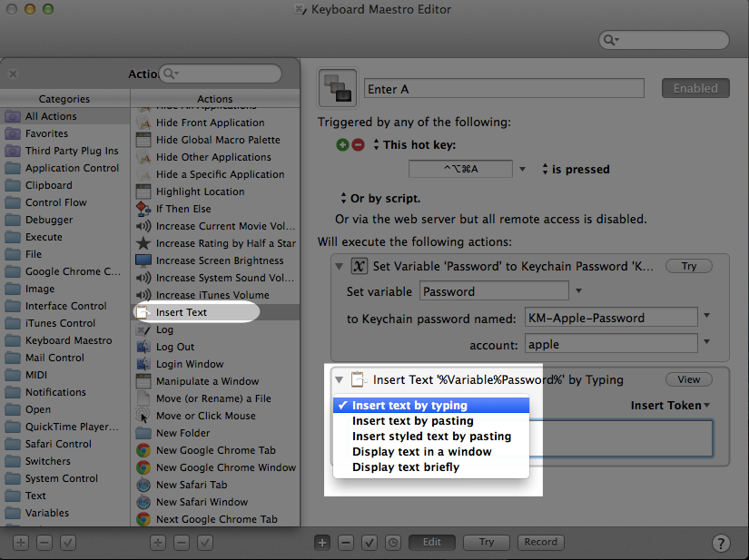Collapse the Set Variable action disclosure triangle

(x=340, y=266)
